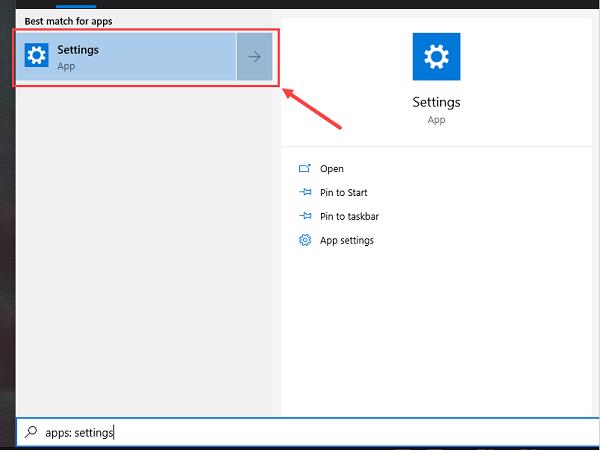Viewport: 600px width, 450px height.
Task: Select Pin to taskbar option
Action: coord(349,216)
